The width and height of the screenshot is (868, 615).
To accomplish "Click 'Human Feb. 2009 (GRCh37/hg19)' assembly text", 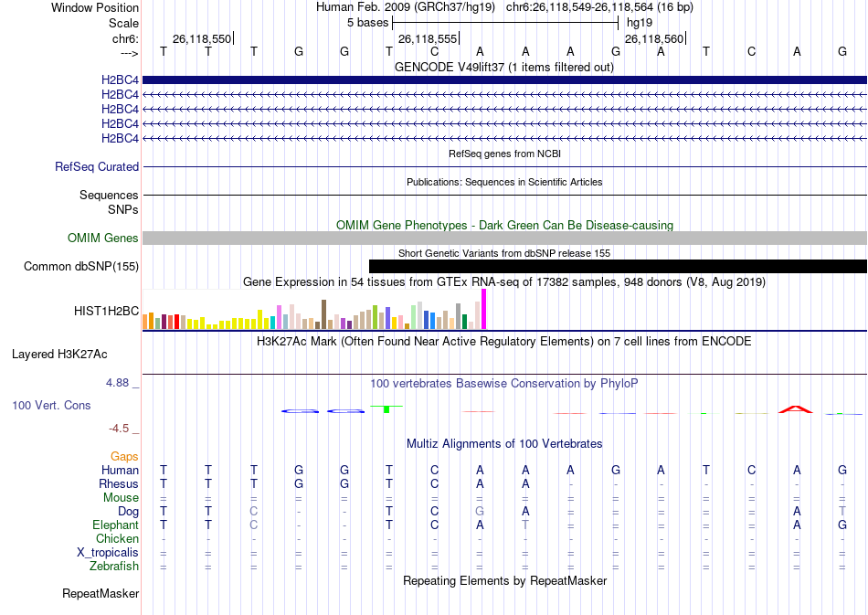I will pos(407,7).
